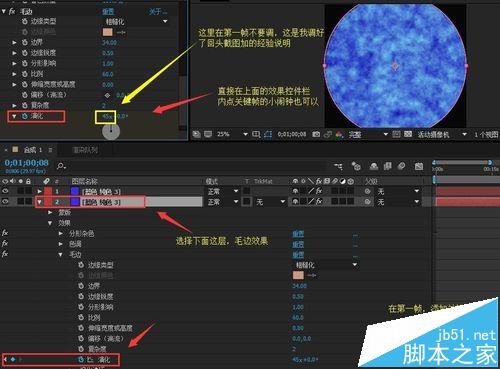This screenshot has width=500, height=369.
Task: Click the stopwatch next to 演化 in Effect Controls
Action: [24, 116]
